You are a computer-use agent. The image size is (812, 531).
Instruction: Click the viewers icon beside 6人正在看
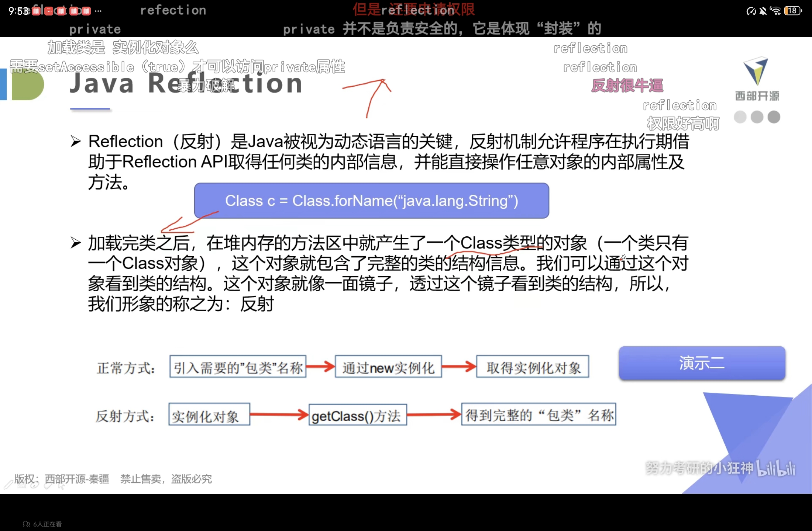pos(26,524)
